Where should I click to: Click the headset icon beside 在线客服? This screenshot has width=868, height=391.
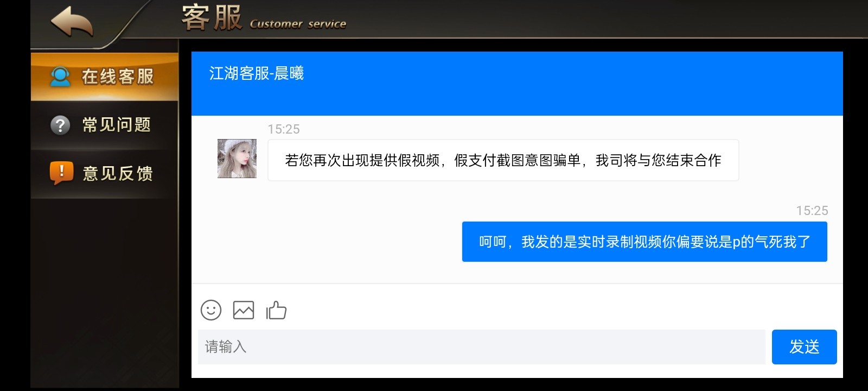tap(60, 77)
